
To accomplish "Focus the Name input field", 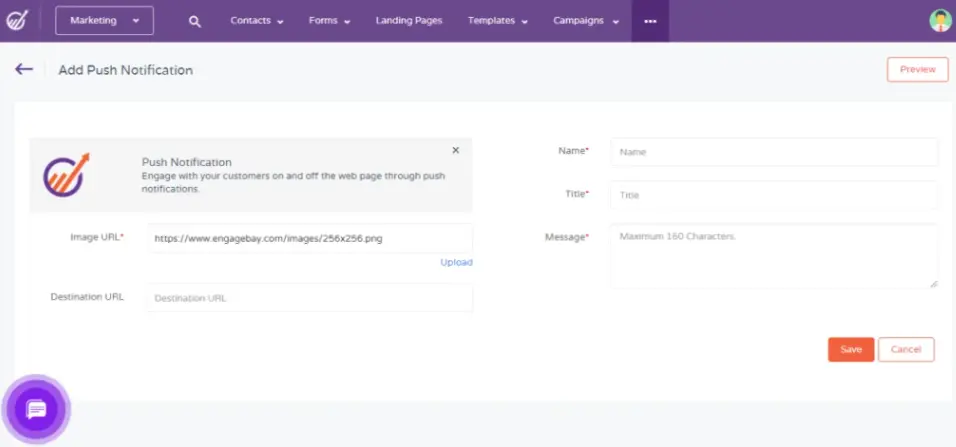I will pos(773,152).
